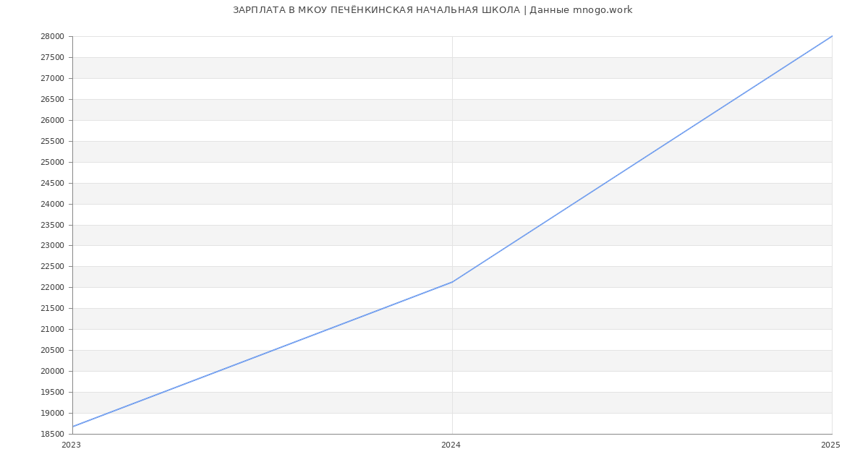Image resolution: width=868 pixels, height=470 pixels.
Task: Click the 2023 x-axis label
Action: (72, 445)
